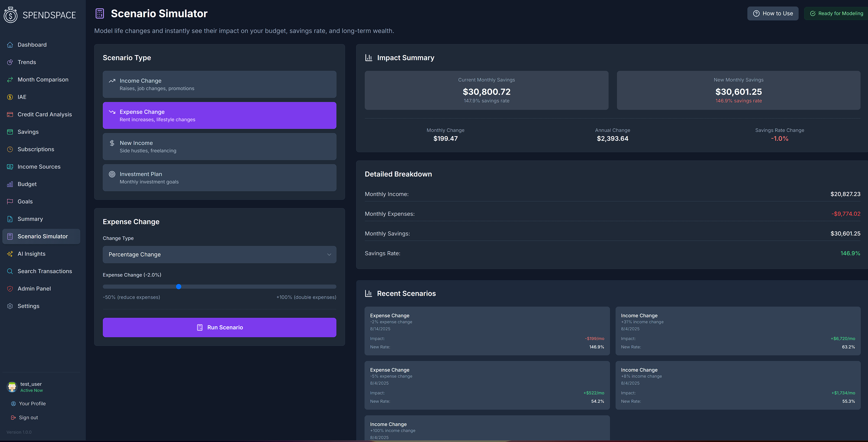Open the -2% expense change scenario card
This screenshot has height=442, width=868.
tap(487, 331)
